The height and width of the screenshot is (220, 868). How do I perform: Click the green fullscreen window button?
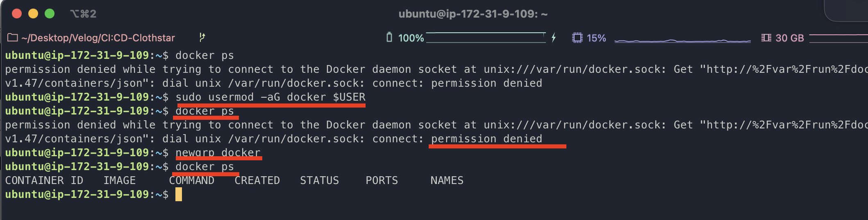(50, 13)
